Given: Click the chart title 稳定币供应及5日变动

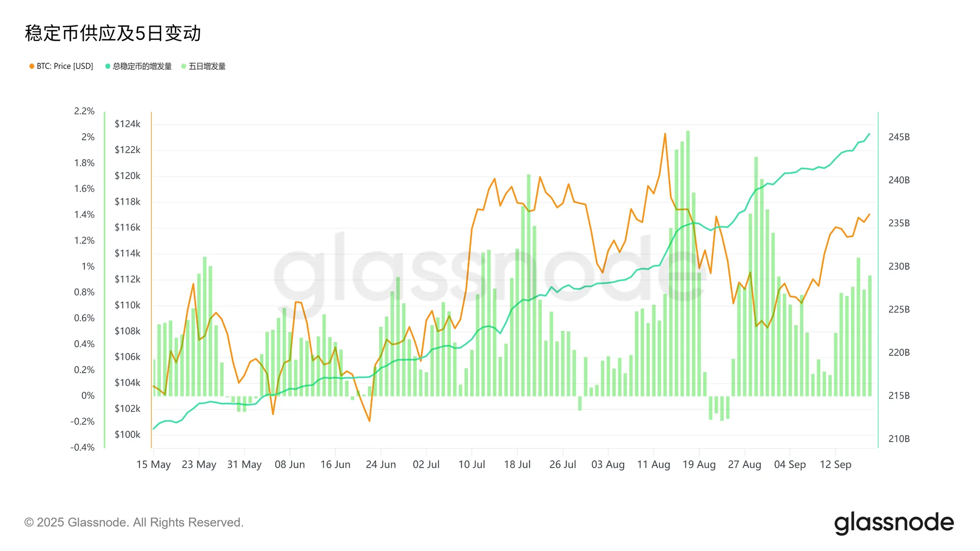Looking at the screenshot, I should (x=113, y=33).
